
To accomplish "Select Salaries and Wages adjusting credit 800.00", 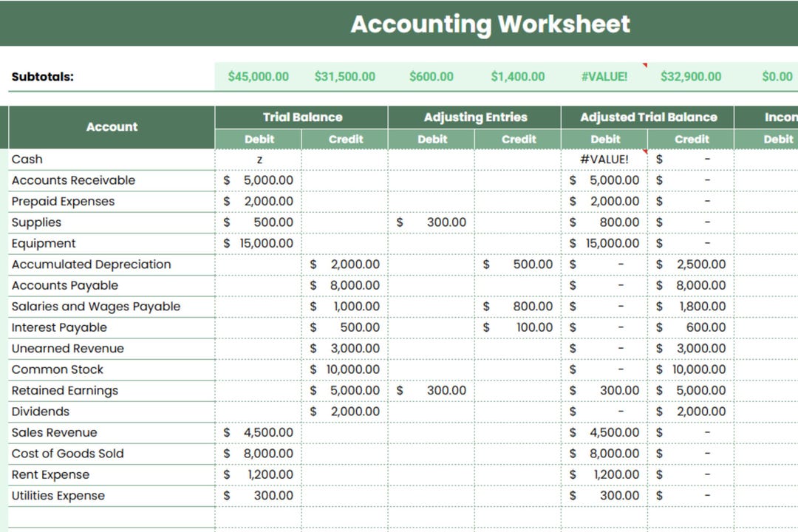I will coord(517,307).
